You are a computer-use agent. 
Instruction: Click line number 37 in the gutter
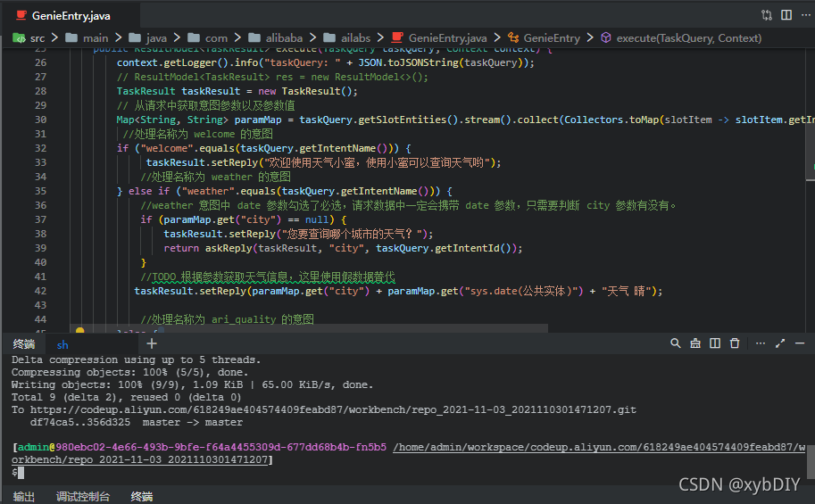point(40,219)
